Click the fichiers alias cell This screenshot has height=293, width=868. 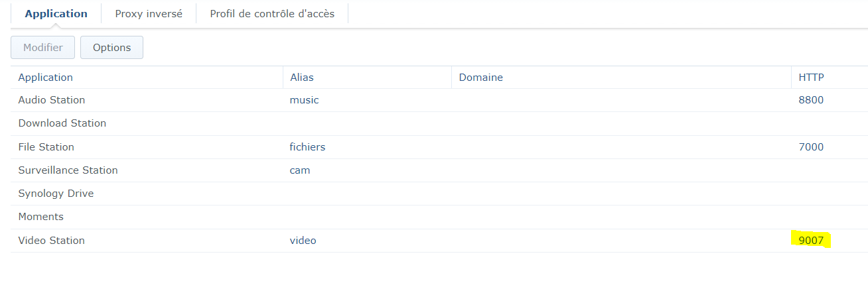pyautogui.click(x=308, y=147)
